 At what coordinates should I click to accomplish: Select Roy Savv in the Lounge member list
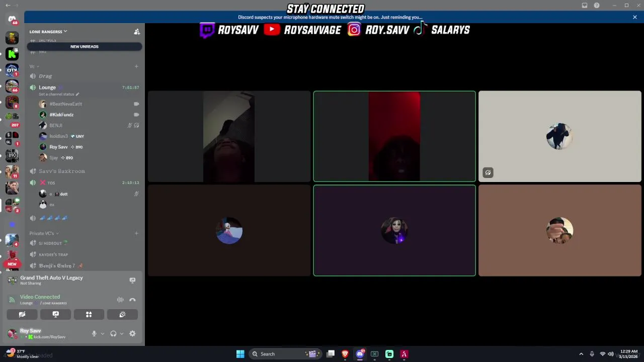pos(89,147)
